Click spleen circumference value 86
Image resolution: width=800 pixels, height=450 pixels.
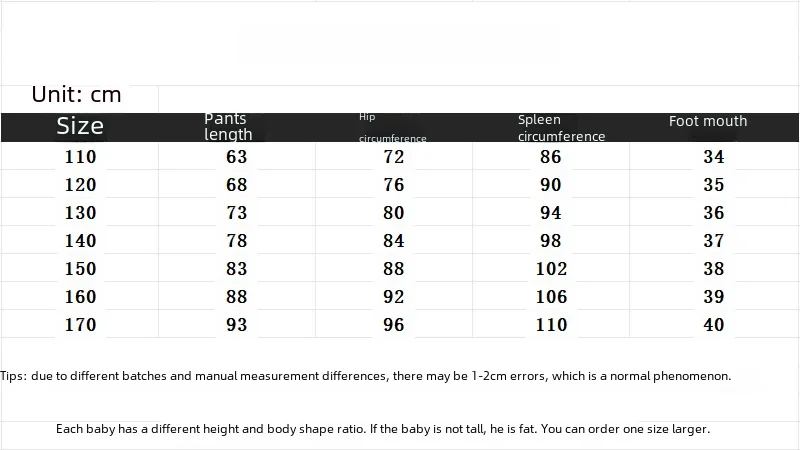click(x=551, y=157)
